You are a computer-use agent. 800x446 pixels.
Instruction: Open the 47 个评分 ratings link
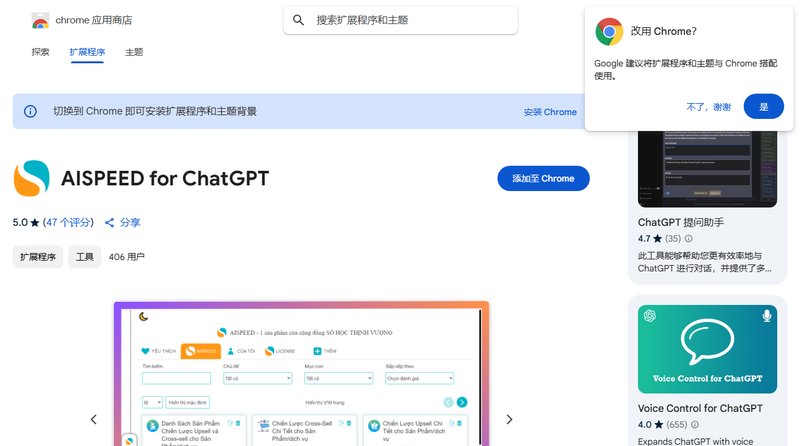pyautogui.click(x=68, y=222)
